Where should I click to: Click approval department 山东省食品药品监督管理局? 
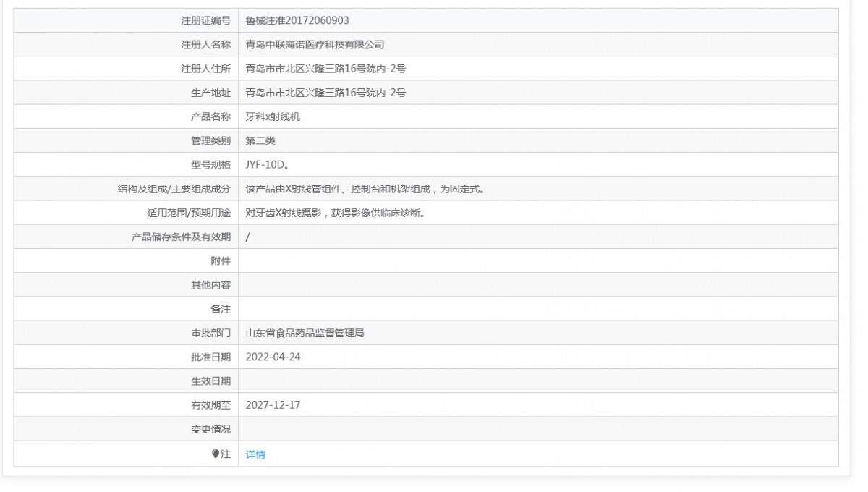305,333
